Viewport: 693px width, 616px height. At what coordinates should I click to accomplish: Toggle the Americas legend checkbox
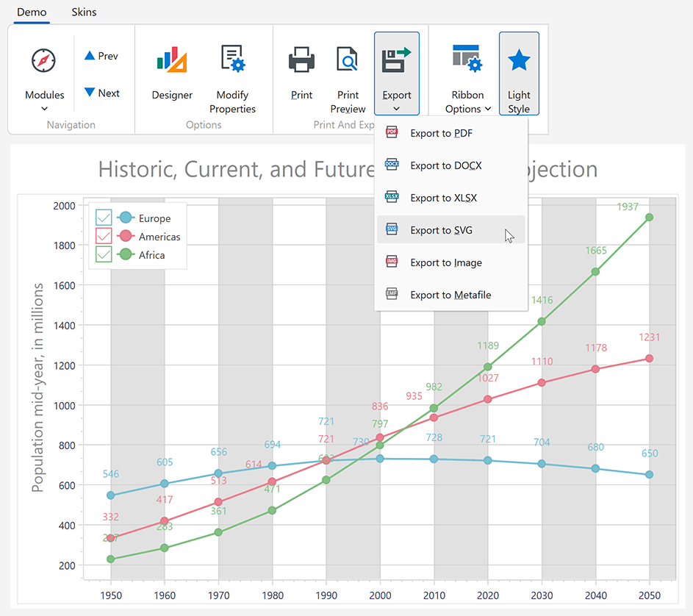click(103, 236)
